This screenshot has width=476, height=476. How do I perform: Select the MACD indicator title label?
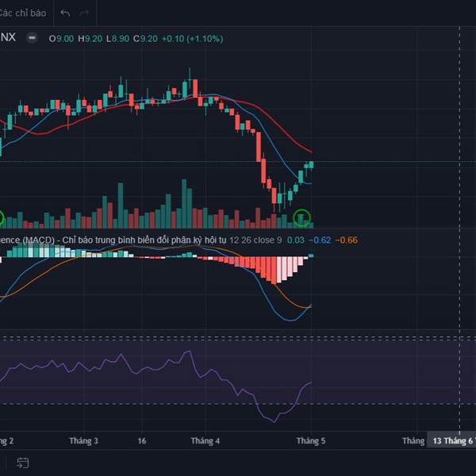[x=113, y=240]
